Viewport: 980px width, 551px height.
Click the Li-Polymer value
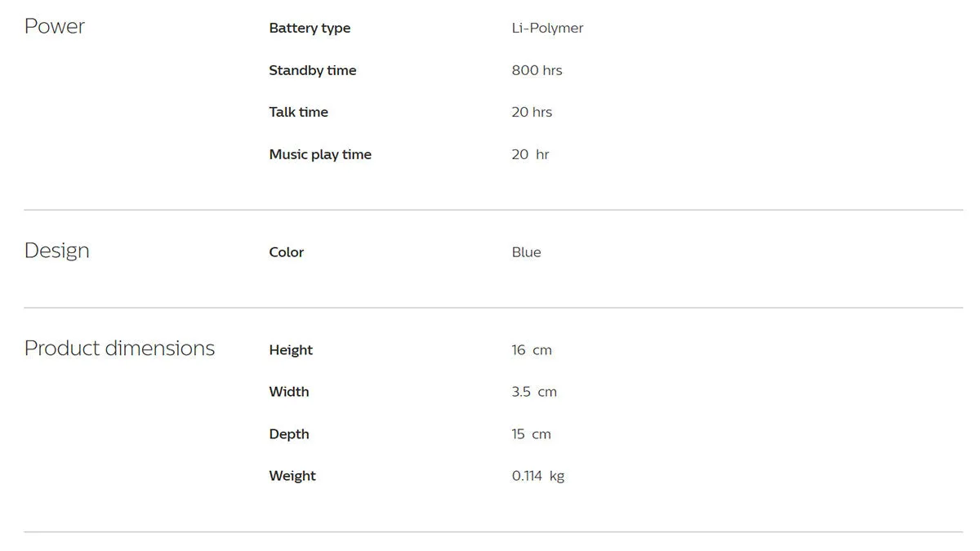click(547, 28)
